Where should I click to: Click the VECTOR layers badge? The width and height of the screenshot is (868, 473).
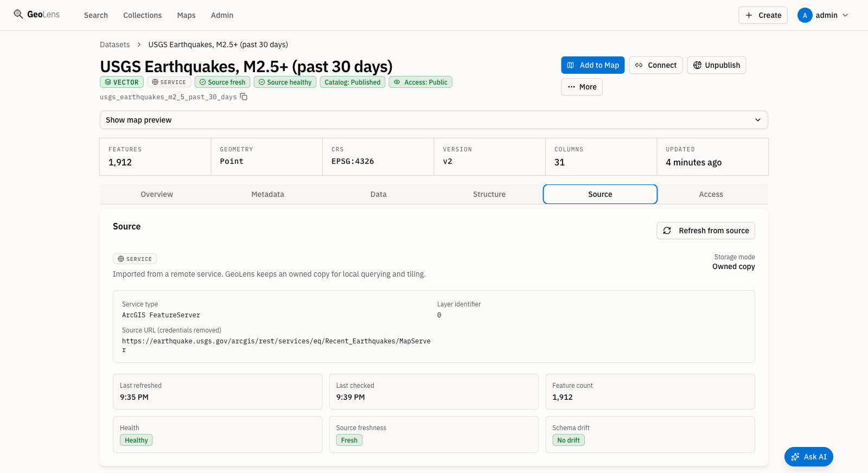(122, 82)
